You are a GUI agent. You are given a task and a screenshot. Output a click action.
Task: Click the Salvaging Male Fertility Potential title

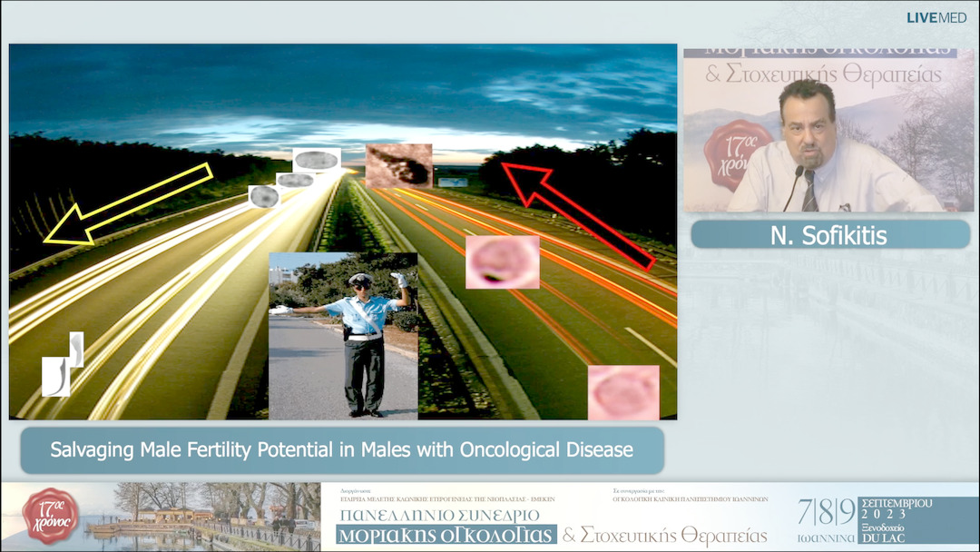[342, 449]
